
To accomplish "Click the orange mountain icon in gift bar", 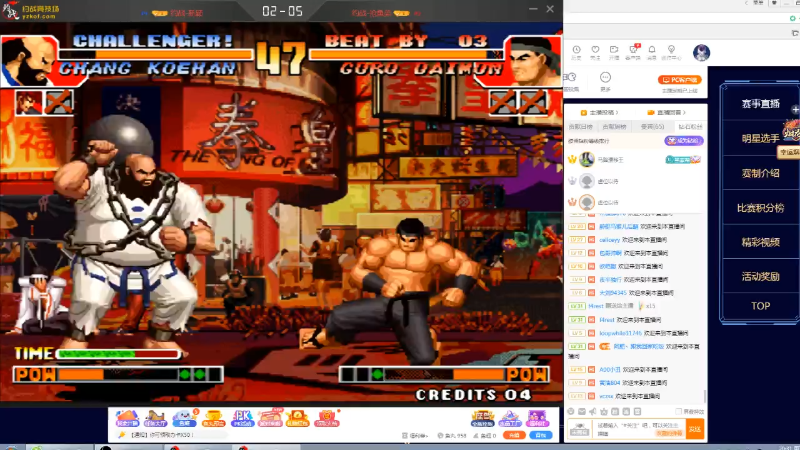I will tap(127, 418).
